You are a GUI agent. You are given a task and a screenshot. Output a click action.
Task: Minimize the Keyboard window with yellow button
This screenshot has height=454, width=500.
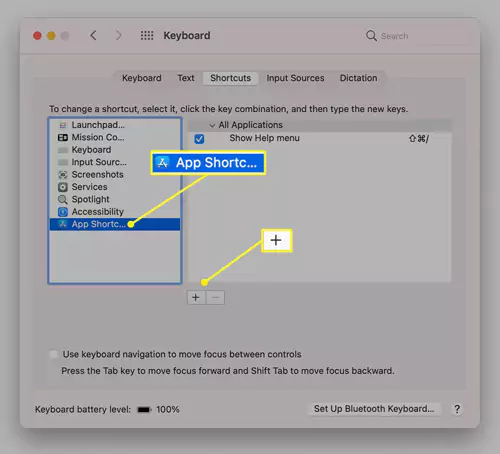51,36
